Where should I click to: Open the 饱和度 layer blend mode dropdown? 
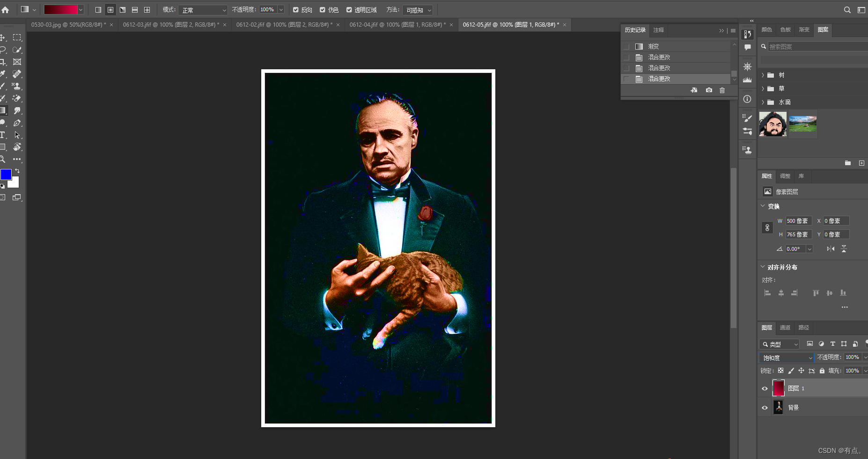click(787, 357)
